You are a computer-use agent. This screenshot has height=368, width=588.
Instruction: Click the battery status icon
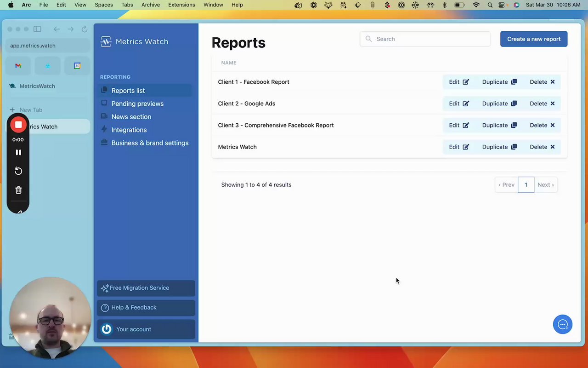coord(459,5)
